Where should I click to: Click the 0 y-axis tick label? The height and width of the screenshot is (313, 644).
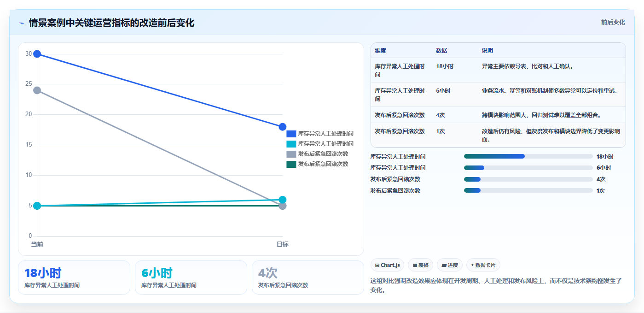(30, 236)
